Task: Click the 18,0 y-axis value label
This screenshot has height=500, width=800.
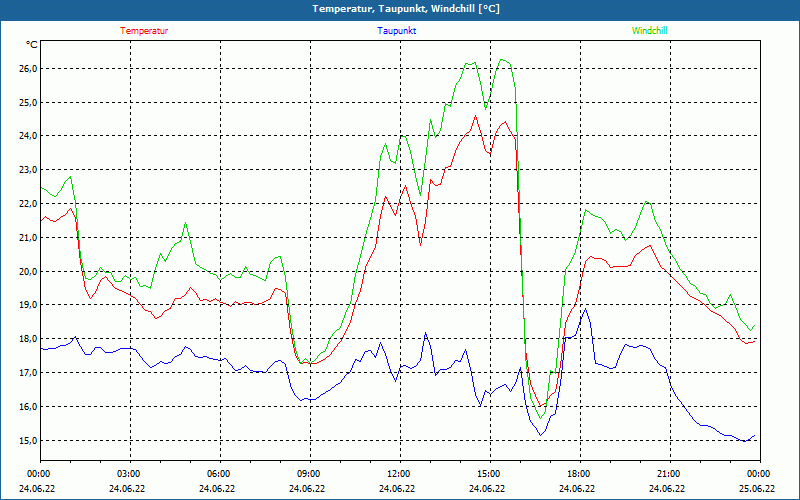Action: [x=26, y=339]
